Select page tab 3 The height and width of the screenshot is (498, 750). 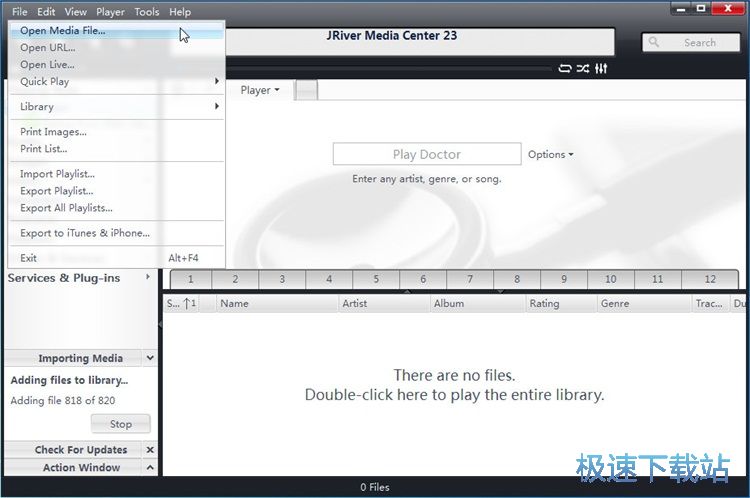[282, 279]
